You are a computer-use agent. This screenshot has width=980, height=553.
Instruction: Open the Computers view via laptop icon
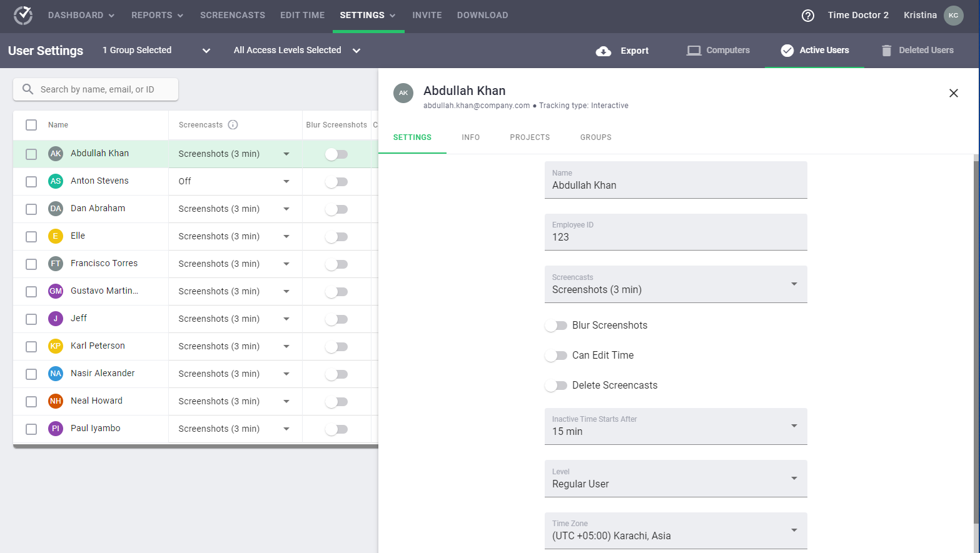(x=694, y=51)
